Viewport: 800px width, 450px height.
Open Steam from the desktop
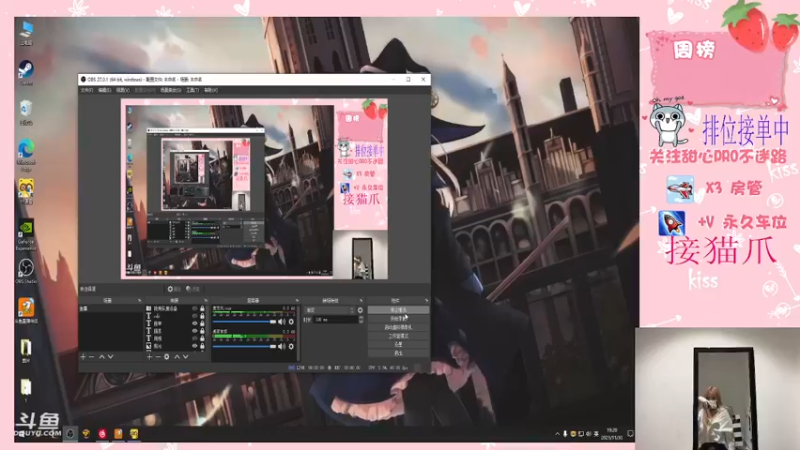click(26, 72)
